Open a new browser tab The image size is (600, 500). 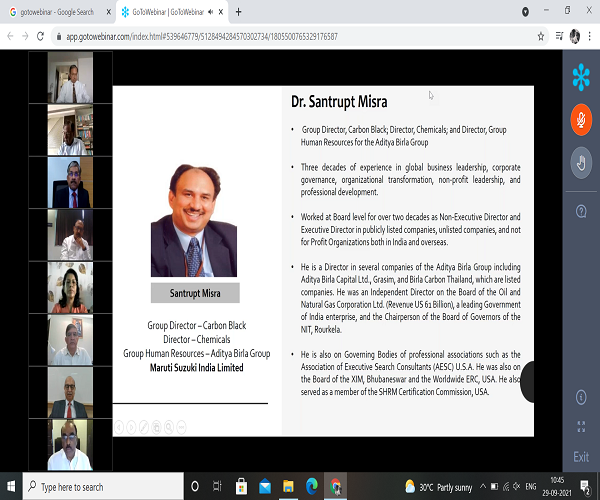[x=238, y=12]
